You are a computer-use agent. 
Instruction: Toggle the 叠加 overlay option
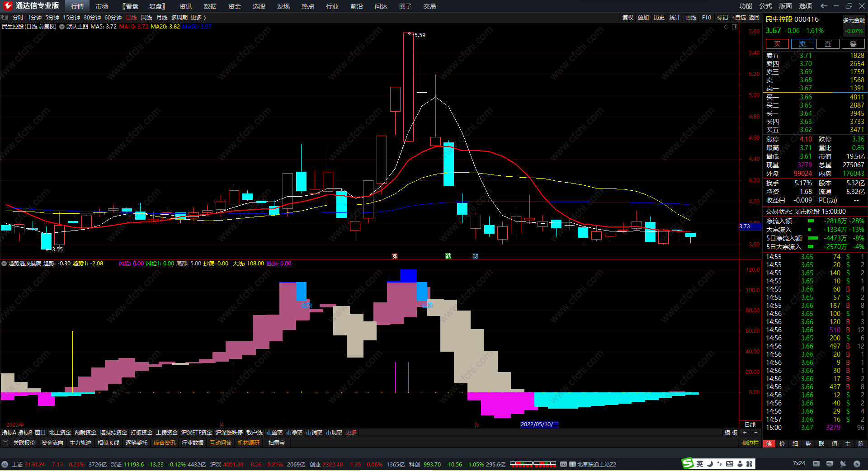643,17
